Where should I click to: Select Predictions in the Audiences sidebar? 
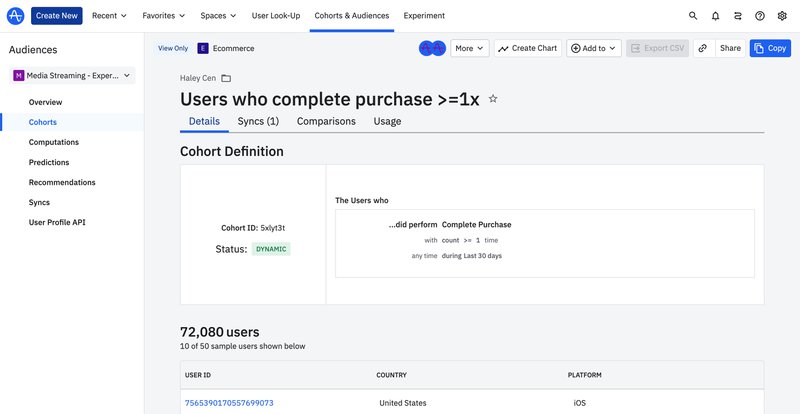(x=49, y=162)
